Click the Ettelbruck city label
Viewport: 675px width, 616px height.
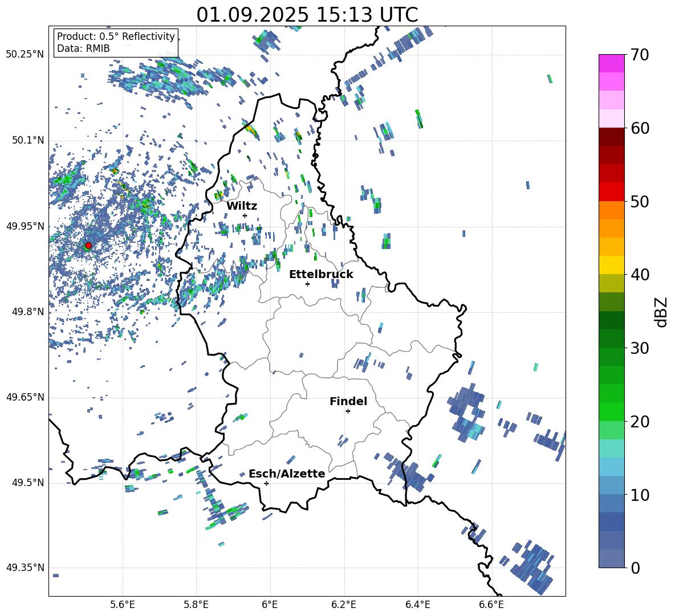coord(321,275)
